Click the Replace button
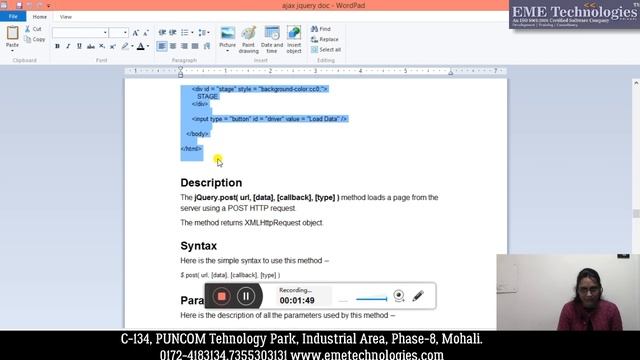Image resolution: width=640 pixels, height=360 pixels. pos(324,40)
